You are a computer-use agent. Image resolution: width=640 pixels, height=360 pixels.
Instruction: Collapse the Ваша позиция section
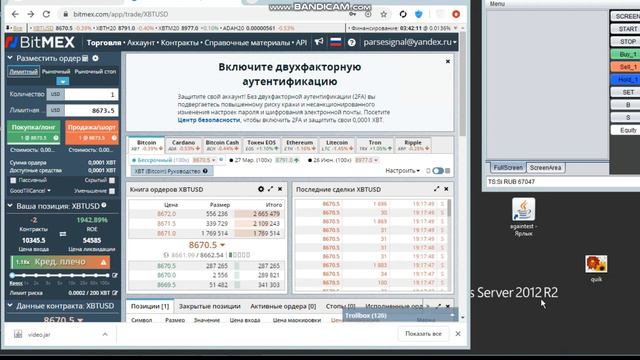10,206
